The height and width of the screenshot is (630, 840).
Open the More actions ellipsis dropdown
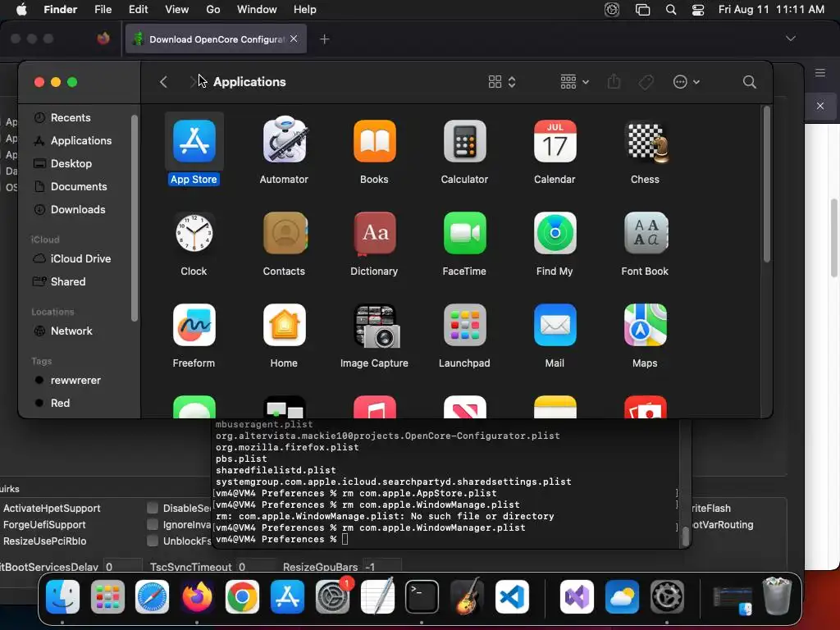pos(687,82)
